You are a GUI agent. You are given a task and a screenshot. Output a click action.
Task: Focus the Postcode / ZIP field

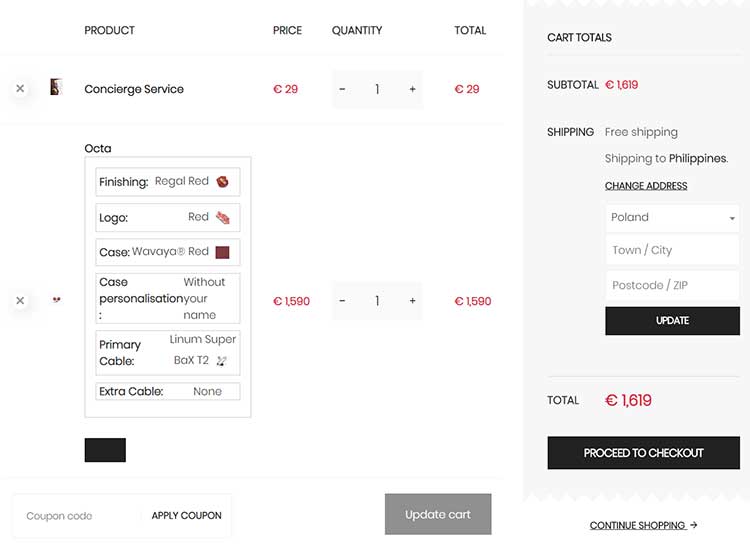click(672, 285)
